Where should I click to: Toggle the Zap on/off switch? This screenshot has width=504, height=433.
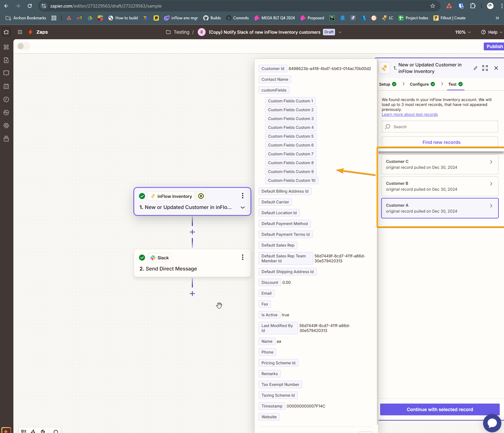click(x=24, y=46)
